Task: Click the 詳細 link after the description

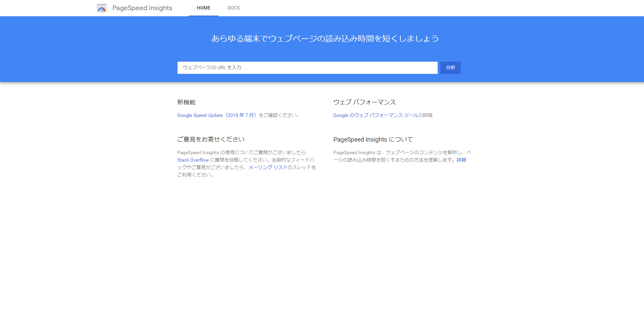Action: coord(461,160)
